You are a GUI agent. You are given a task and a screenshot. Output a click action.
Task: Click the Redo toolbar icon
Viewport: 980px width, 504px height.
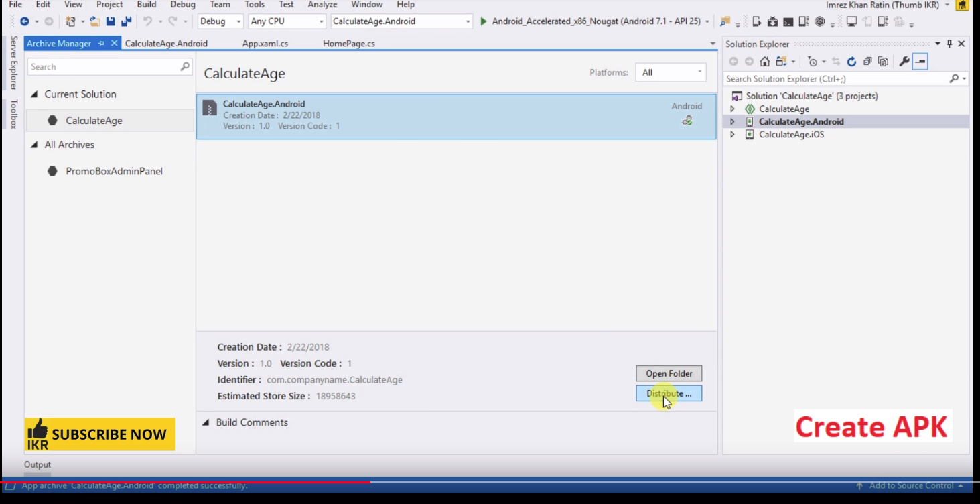173,21
